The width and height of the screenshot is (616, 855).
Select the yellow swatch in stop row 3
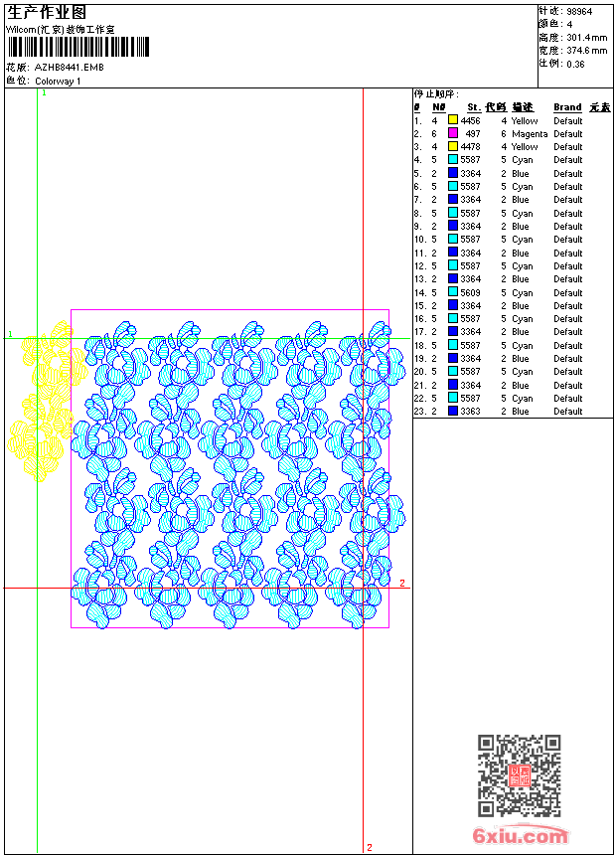click(453, 146)
